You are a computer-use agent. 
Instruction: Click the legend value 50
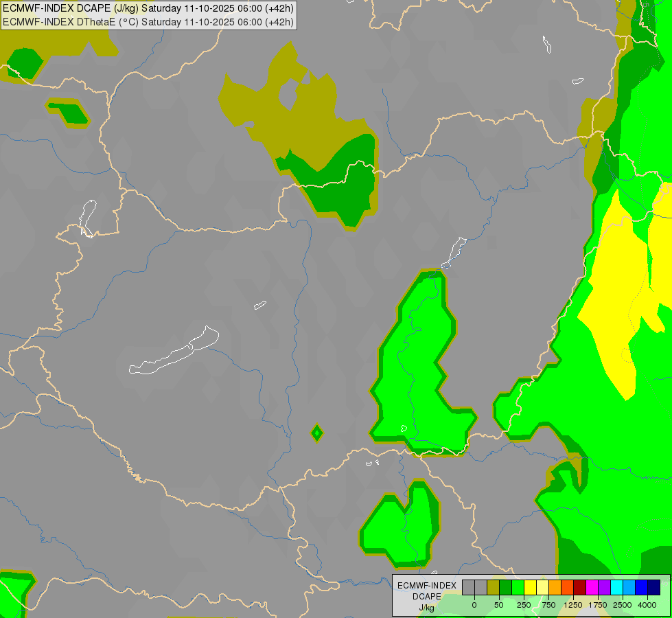(499, 605)
